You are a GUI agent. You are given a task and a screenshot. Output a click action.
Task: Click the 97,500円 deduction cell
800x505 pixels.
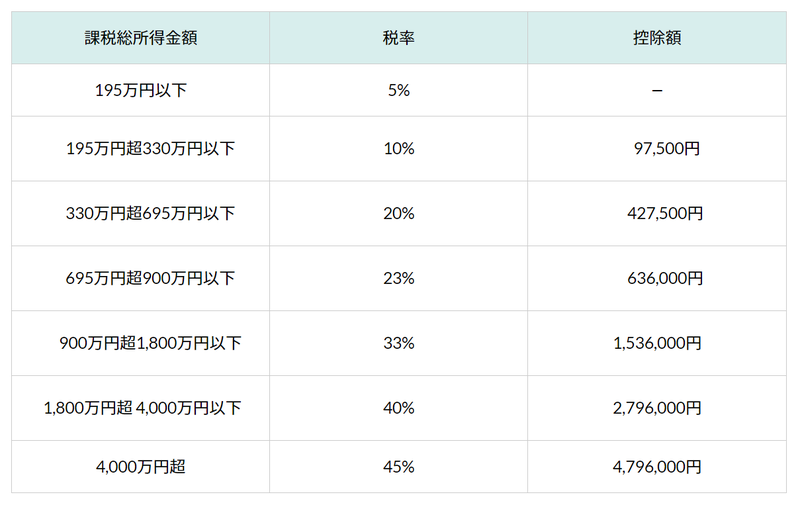[x=667, y=148]
